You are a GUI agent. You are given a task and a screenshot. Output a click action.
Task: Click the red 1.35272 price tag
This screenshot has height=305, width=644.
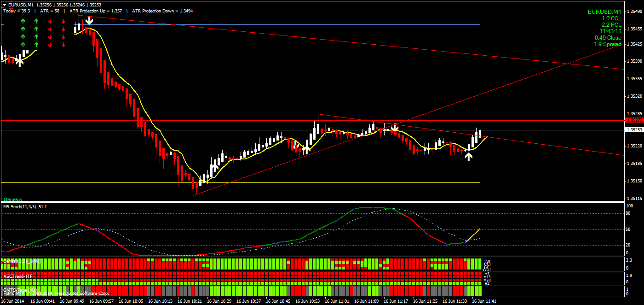click(x=633, y=120)
